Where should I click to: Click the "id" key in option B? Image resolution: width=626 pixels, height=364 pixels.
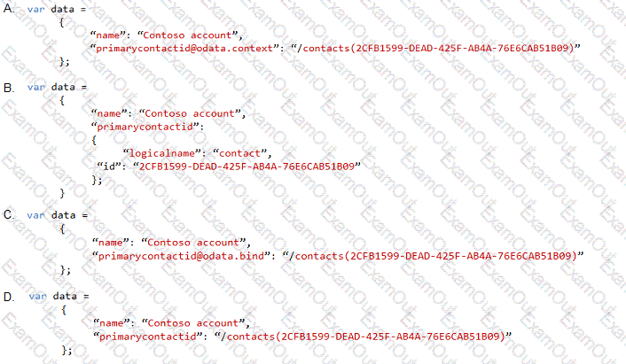[109, 167]
